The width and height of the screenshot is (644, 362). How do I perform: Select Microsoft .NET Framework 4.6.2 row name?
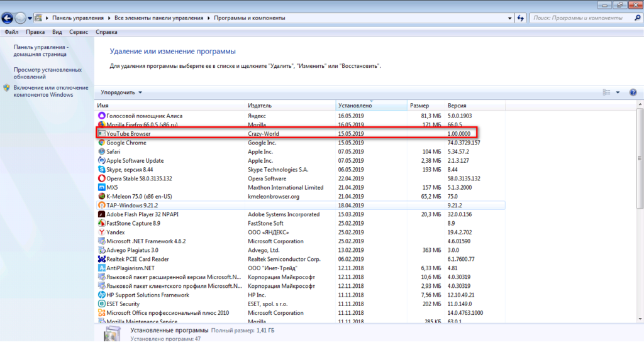tap(146, 241)
